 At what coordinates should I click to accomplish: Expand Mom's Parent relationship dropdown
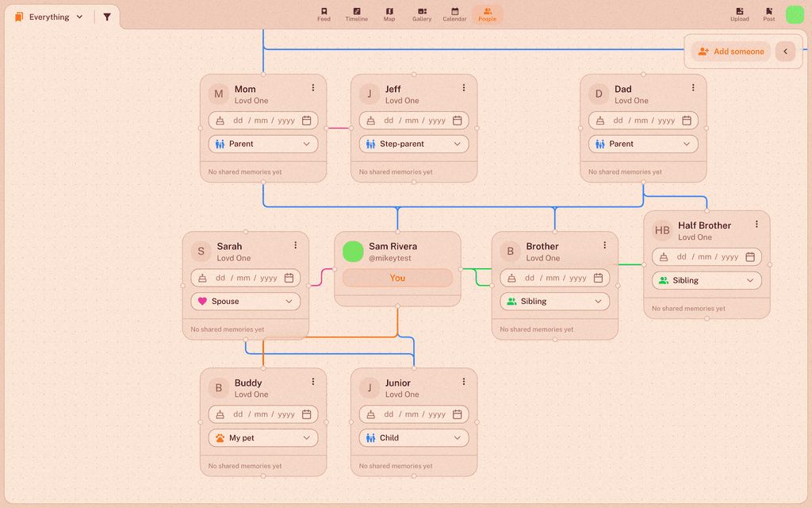pyautogui.click(x=263, y=144)
